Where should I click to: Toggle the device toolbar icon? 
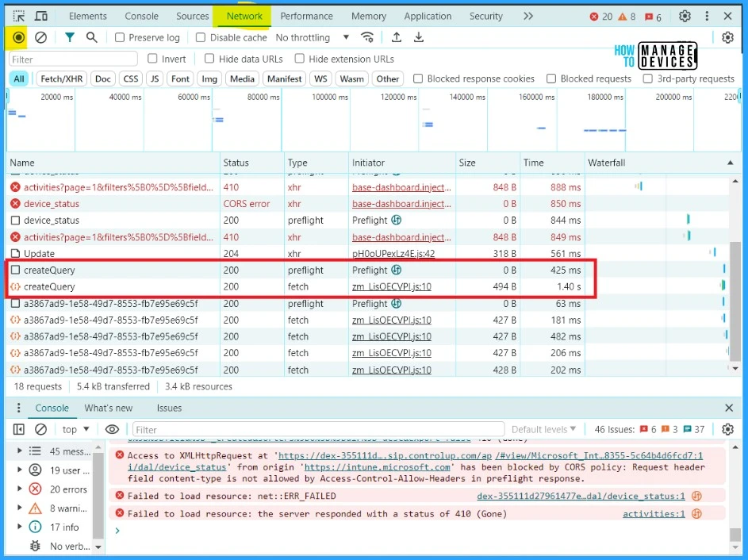[41, 16]
